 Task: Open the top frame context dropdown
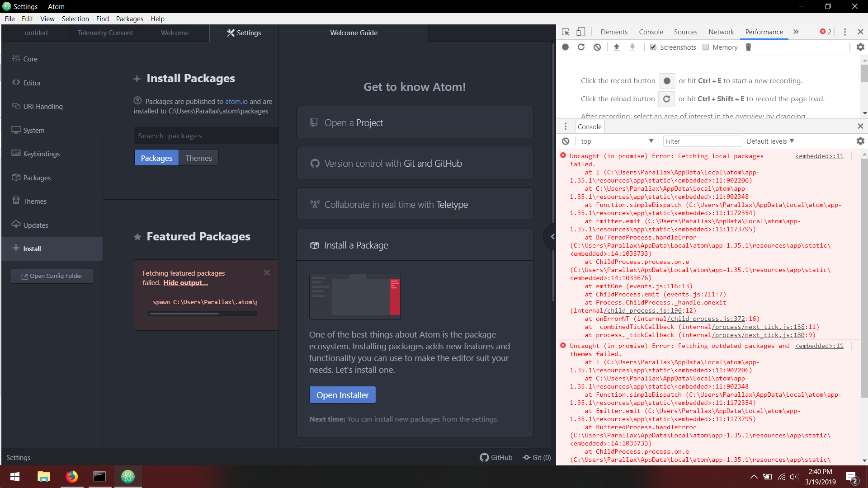[616, 141]
